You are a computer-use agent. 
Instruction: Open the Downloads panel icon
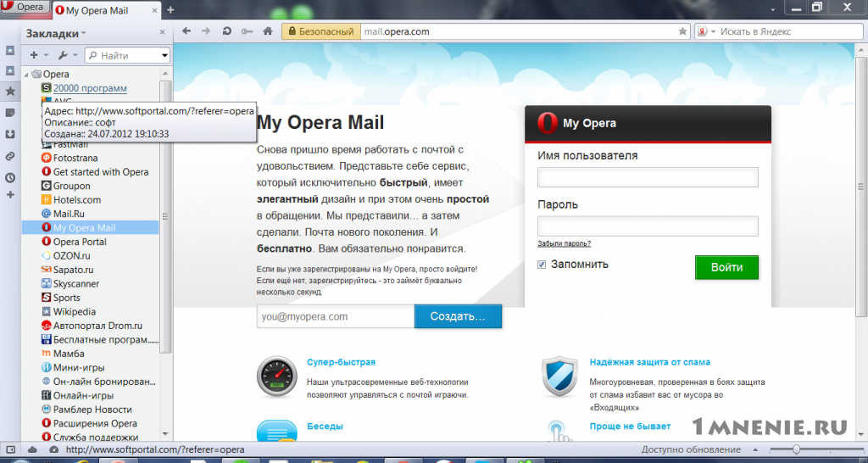click(x=10, y=135)
